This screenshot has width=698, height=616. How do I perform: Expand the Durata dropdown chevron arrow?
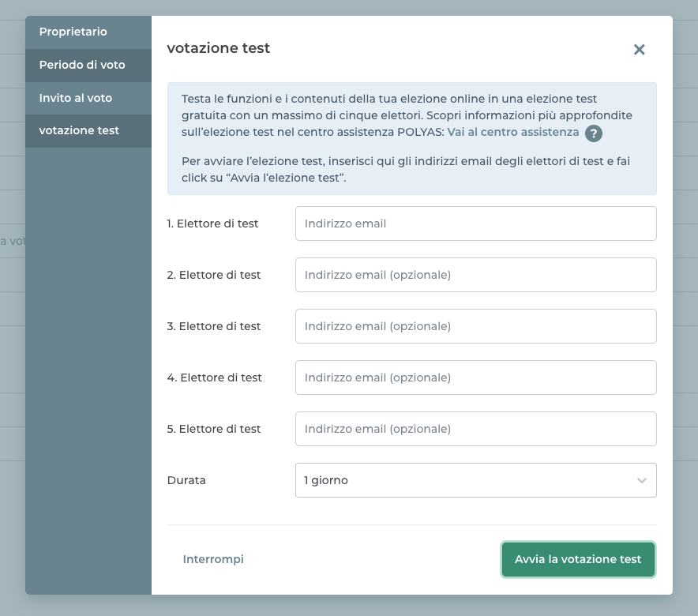coord(642,480)
